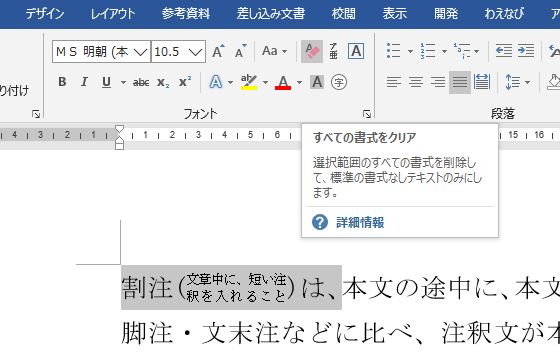
Task: Click the numbered list icon
Action: [x=428, y=51]
